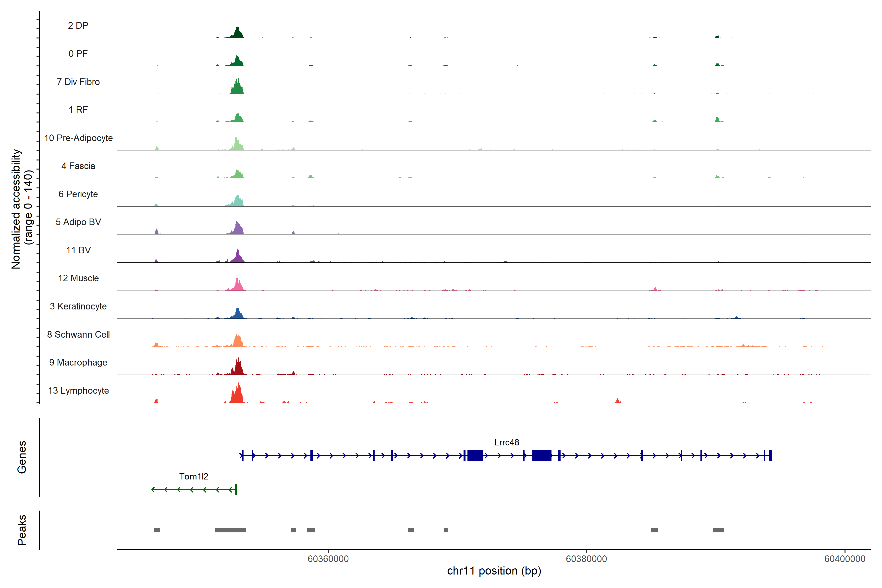The image size is (882, 588).
Task: Click the 60360000 axis tick label
Action: [x=328, y=559]
